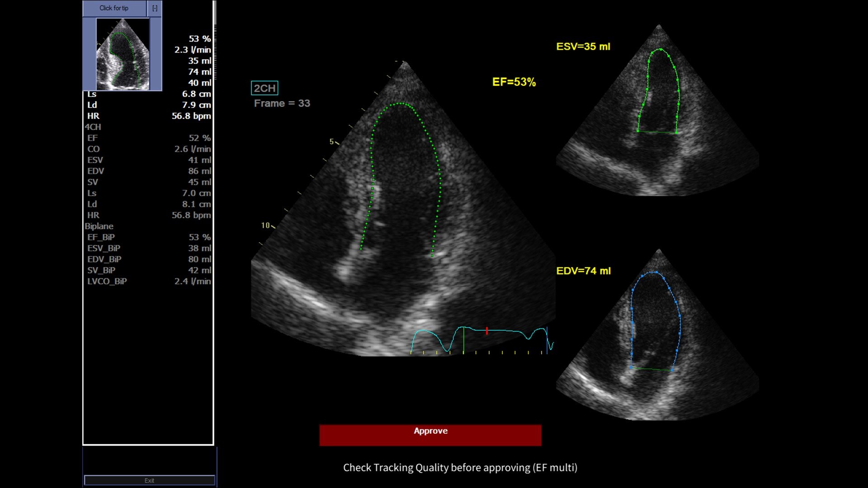Collapse the tip panel using the [-] icon

tap(155, 8)
